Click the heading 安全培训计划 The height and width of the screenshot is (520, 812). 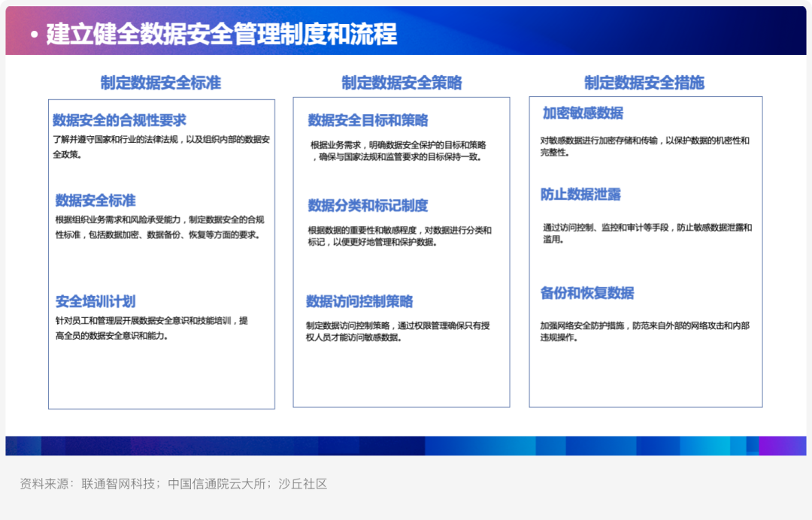pos(95,301)
